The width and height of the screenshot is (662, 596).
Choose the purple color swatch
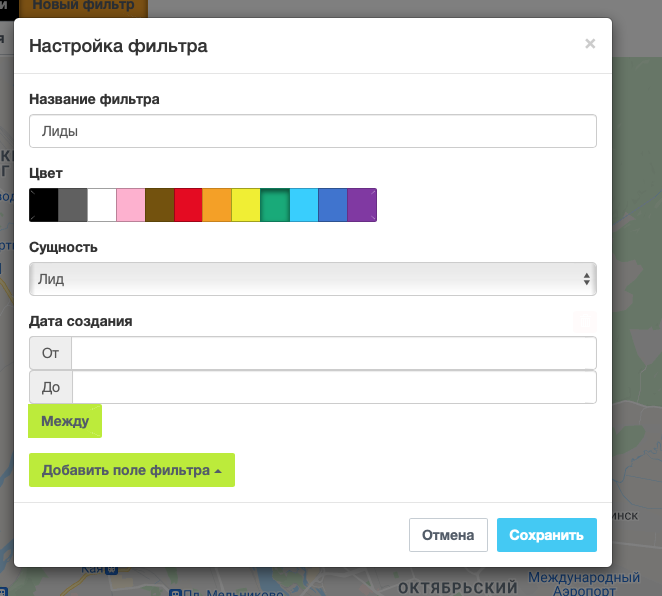(x=362, y=204)
